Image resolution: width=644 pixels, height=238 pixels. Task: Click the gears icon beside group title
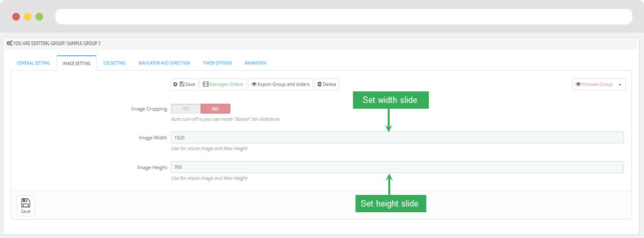click(x=10, y=43)
